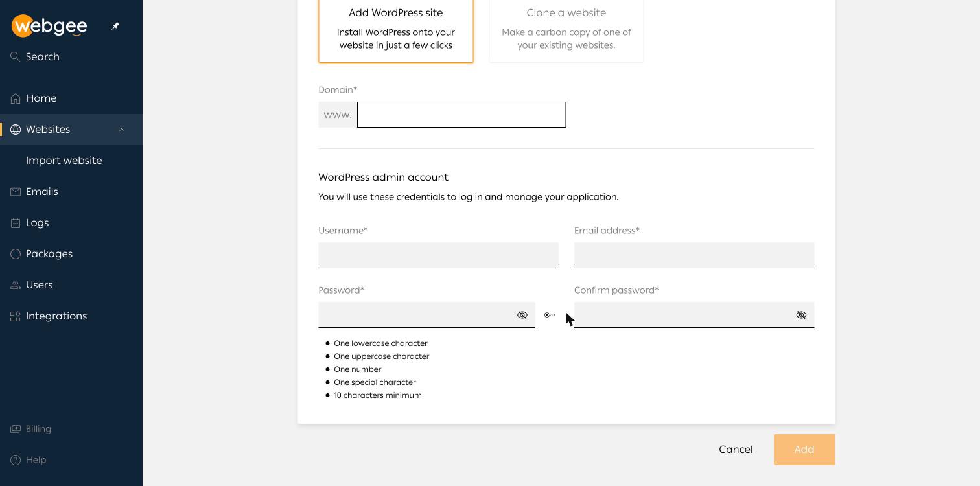
Task: Open the Packages section
Action: click(71, 254)
